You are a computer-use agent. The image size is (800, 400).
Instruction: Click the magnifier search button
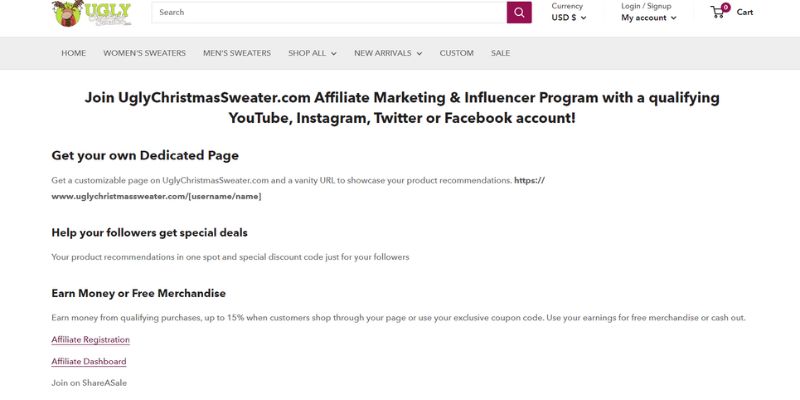click(x=519, y=12)
